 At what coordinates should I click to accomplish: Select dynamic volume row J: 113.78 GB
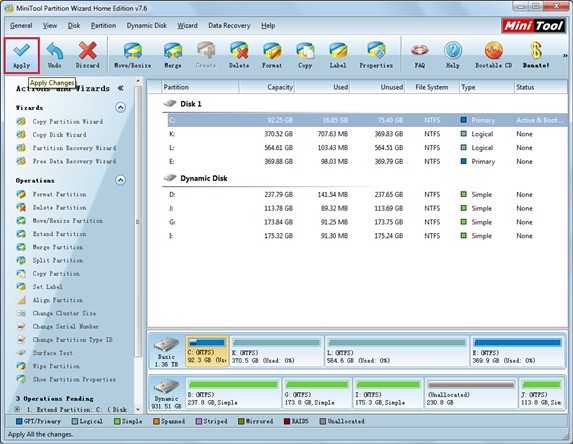(x=367, y=208)
